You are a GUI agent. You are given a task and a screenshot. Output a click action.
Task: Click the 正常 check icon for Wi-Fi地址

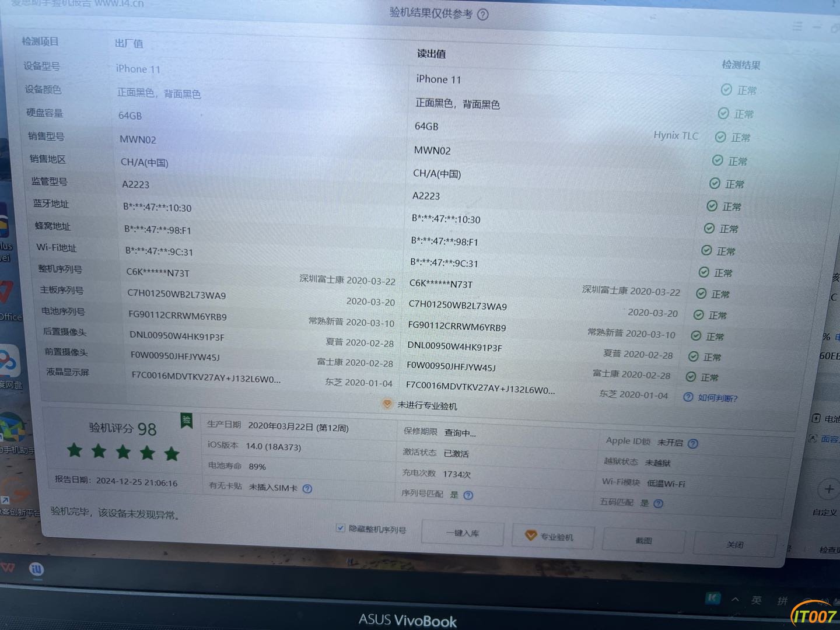(x=704, y=272)
